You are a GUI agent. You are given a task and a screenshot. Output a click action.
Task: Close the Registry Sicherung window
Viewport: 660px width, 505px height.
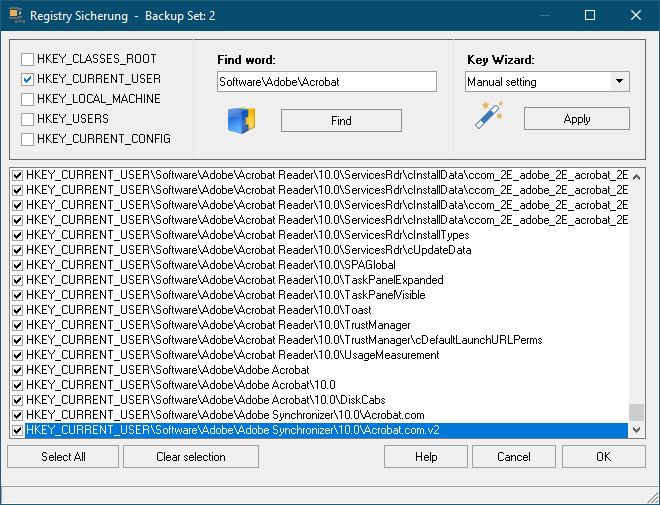pyautogui.click(x=636, y=15)
